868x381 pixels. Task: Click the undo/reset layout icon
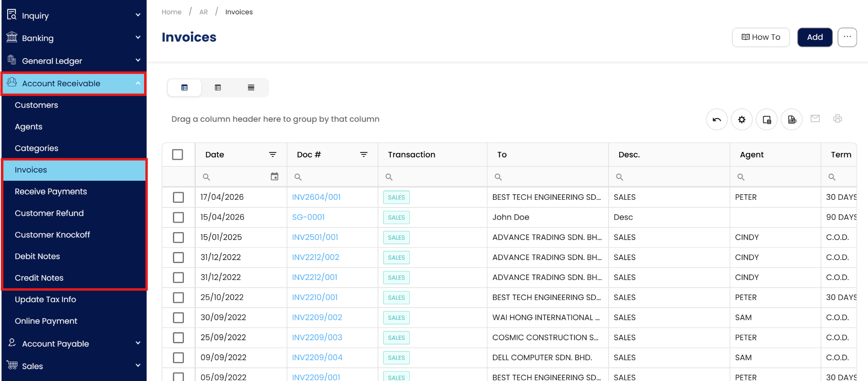(x=717, y=120)
